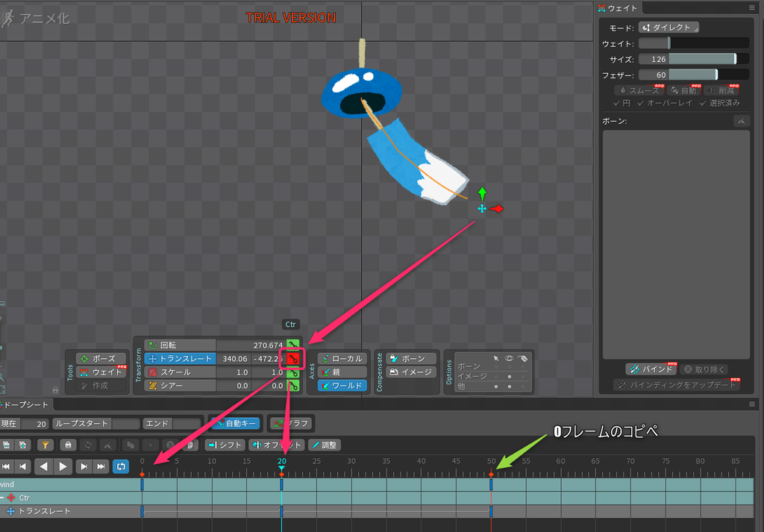Go to next key frame button
This screenshot has height=532, width=764.
click(84, 467)
